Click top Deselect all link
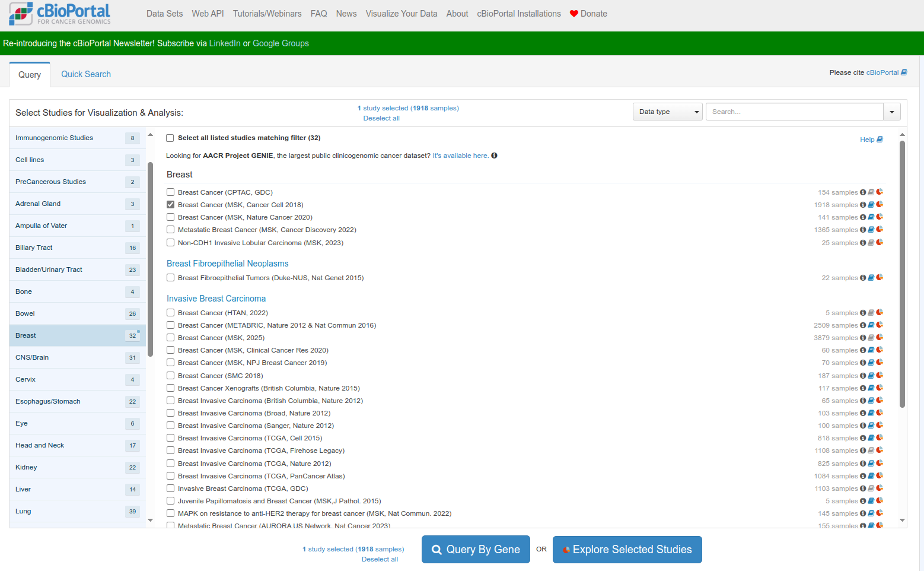924x571 pixels. (x=381, y=118)
